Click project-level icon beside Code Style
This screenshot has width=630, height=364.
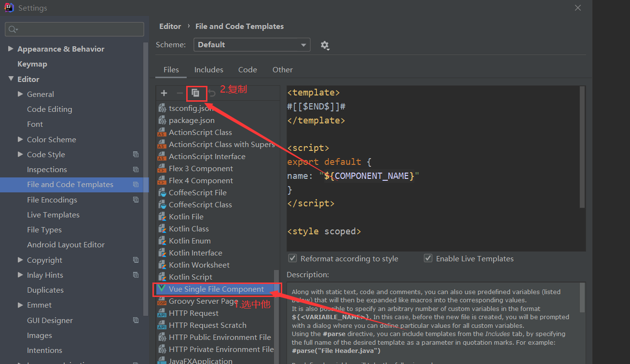(x=136, y=155)
